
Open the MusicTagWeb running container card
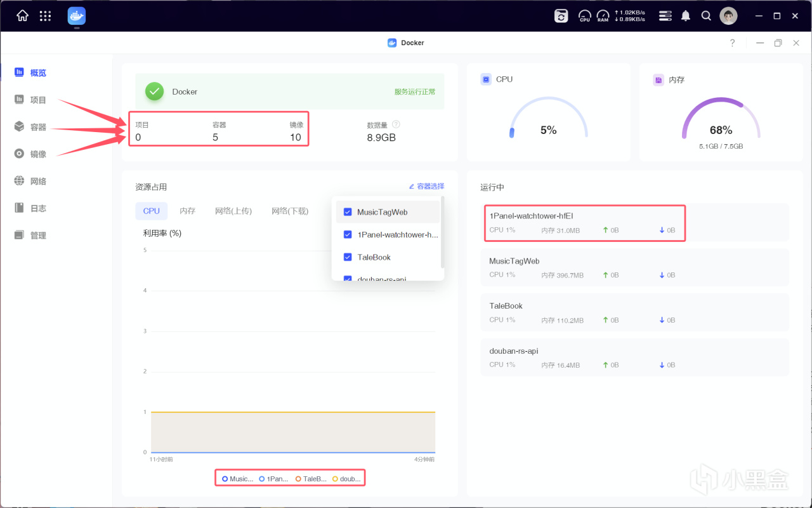click(634, 267)
